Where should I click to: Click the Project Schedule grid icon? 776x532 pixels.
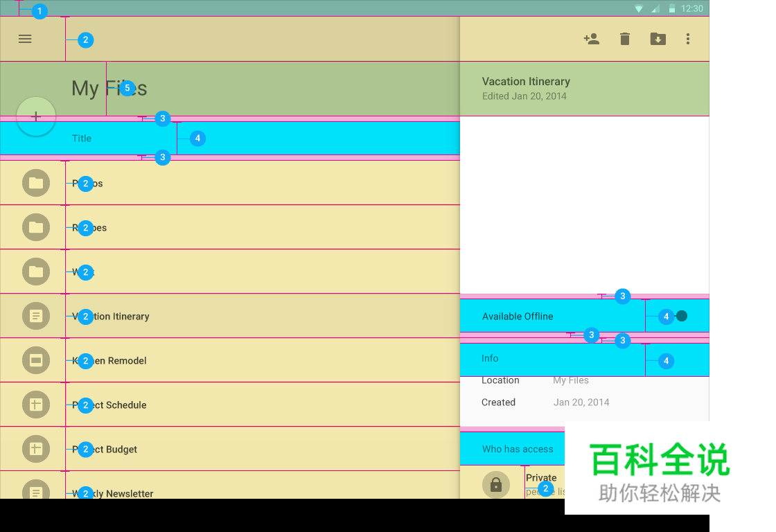tap(35, 405)
